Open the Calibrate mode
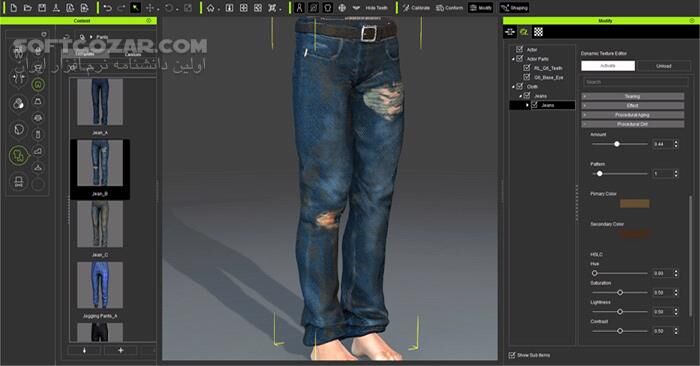 point(416,8)
